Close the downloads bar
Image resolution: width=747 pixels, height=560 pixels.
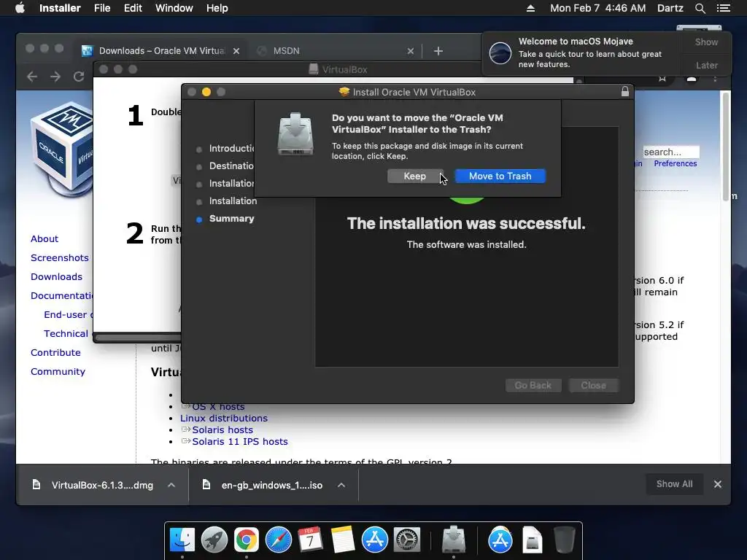click(718, 484)
